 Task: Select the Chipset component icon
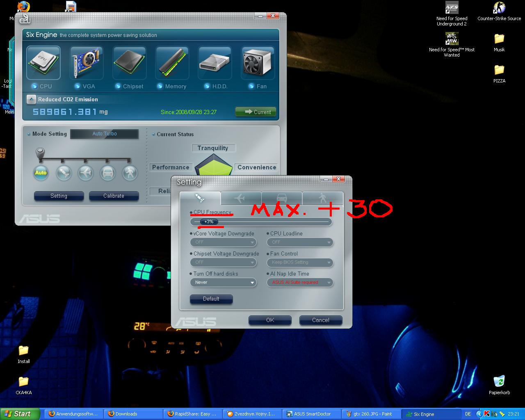pyautogui.click(x=129, y=62)
